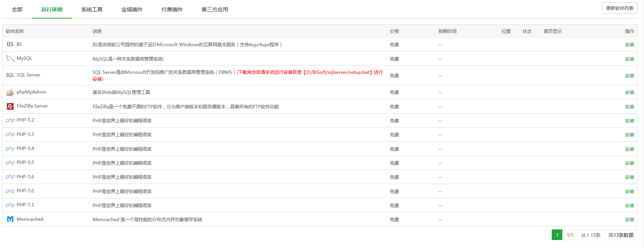Click the SQL Server software name
Screen dimensions: 644x248
pyautogui.click(x=28, y=75)
